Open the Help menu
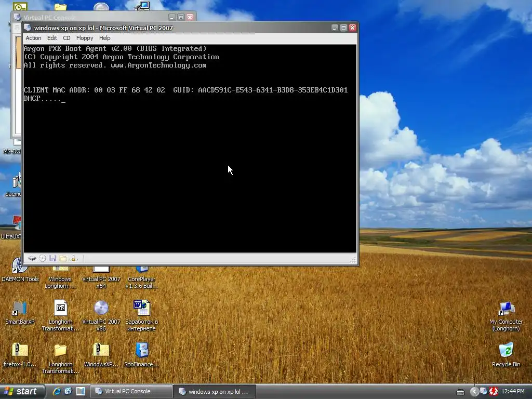The image size is (532, 399). tap(104, 38)
